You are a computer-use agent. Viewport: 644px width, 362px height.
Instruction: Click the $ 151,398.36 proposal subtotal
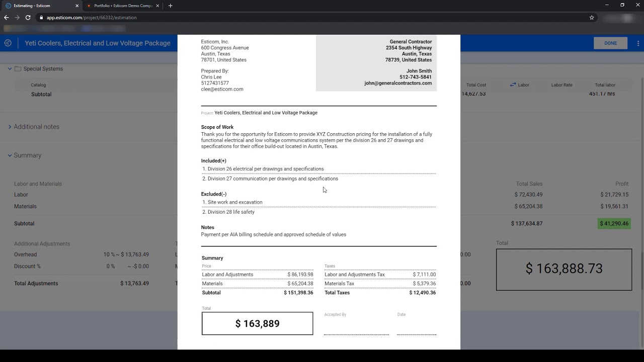(x=298, y=293)
